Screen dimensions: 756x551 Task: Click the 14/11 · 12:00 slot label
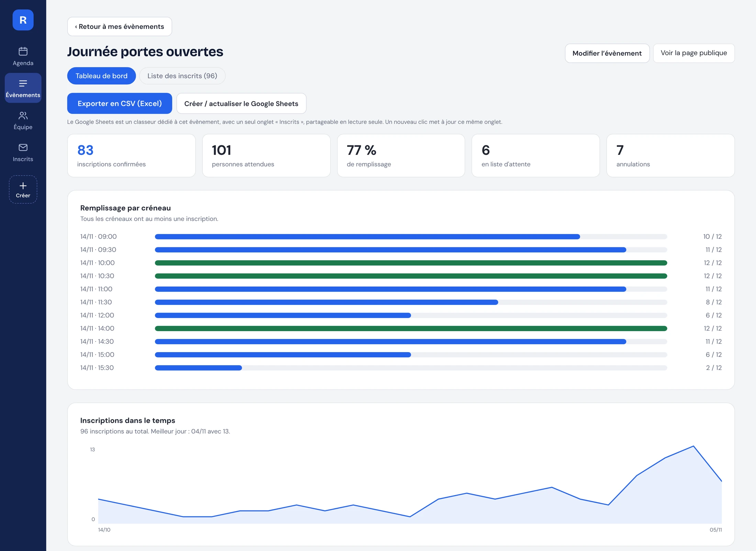pyautogui.click(x=97, y=315)
